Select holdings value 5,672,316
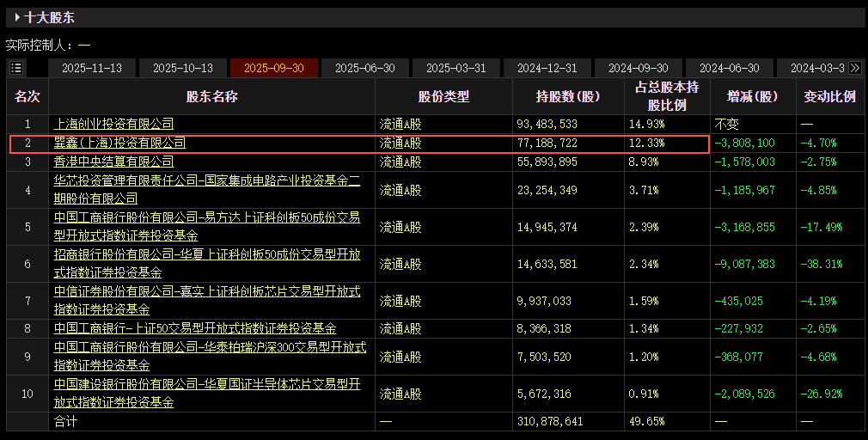The height and width of the screenshot is (440, 868). coord(544,394)
